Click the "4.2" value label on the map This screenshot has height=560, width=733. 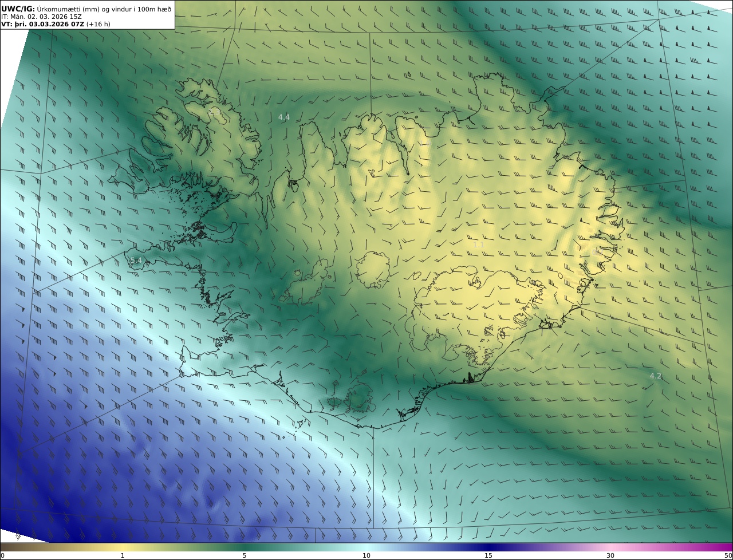tap(656, 376)
